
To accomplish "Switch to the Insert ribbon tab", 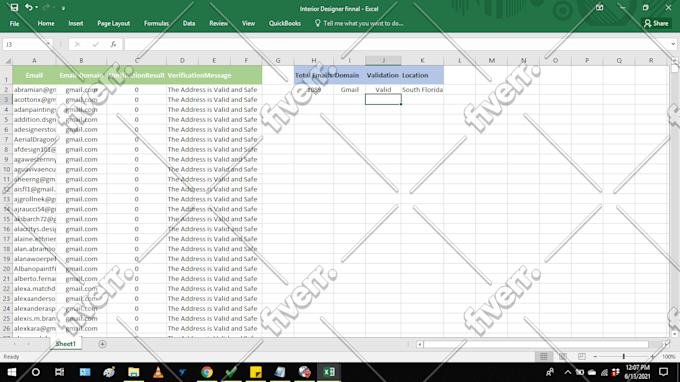I will click(75, 23).
